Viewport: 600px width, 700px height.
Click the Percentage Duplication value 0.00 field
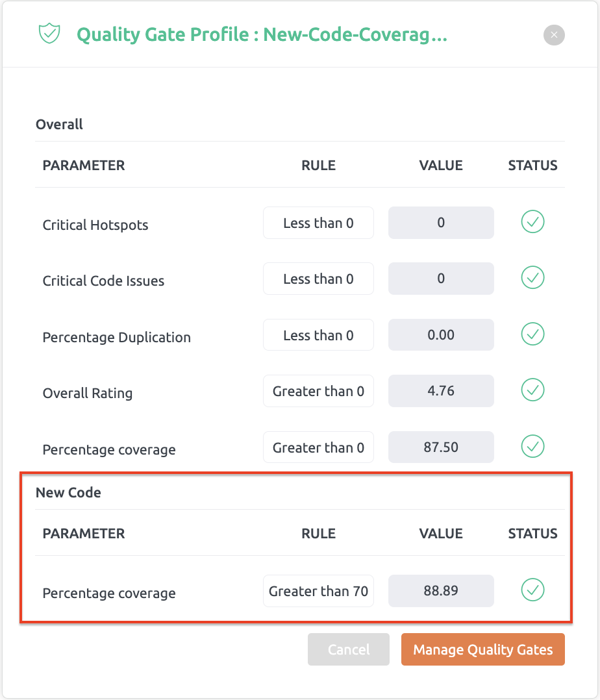(441, 335)
